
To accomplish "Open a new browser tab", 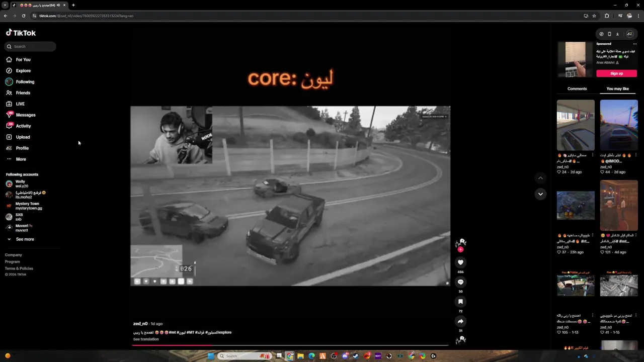I will coord(73,5).
